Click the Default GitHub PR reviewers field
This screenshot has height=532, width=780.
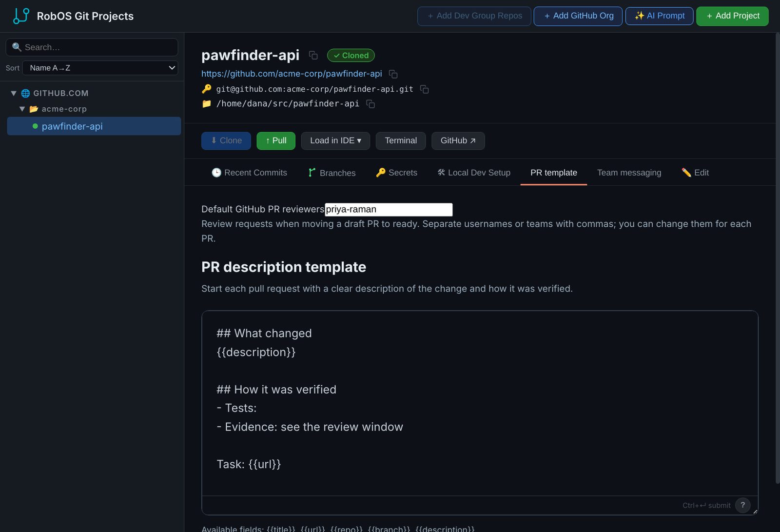(389, 210)
